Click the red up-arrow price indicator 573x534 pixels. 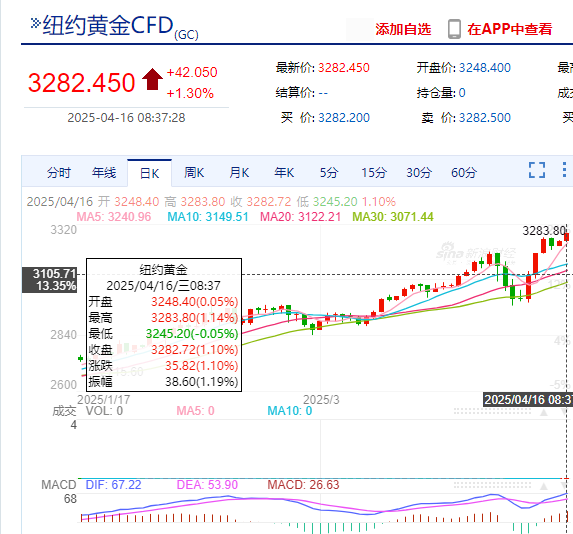[x=152, y=79]
